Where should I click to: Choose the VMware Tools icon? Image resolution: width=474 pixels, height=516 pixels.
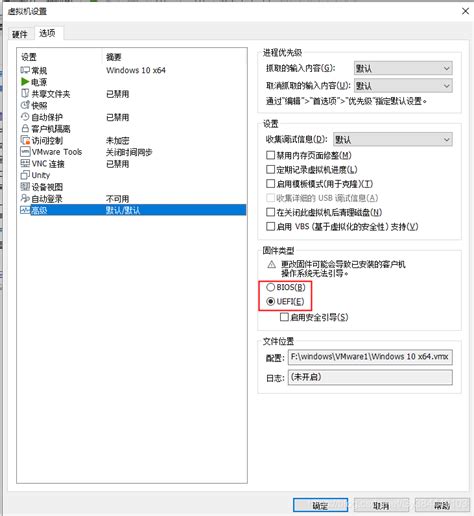25,152
